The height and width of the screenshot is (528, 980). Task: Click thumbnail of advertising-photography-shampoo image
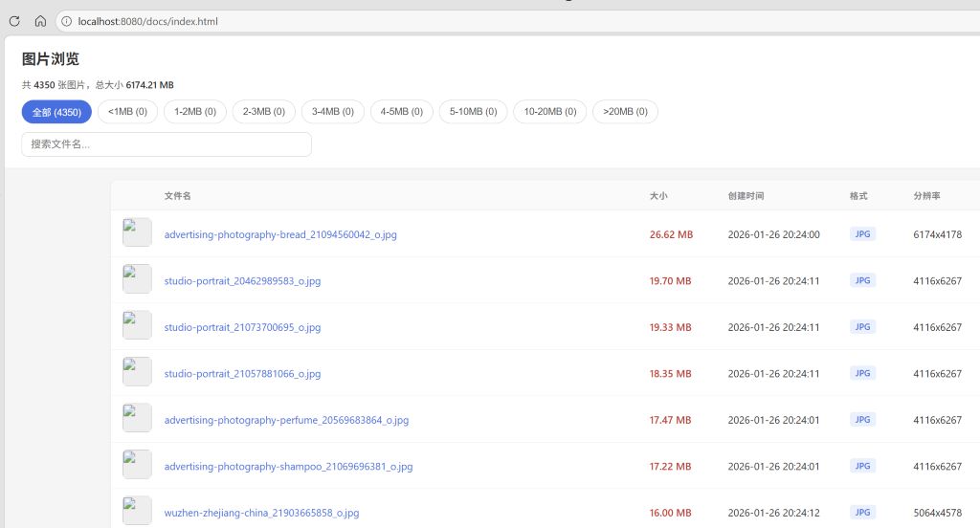(x=137, y=464)
